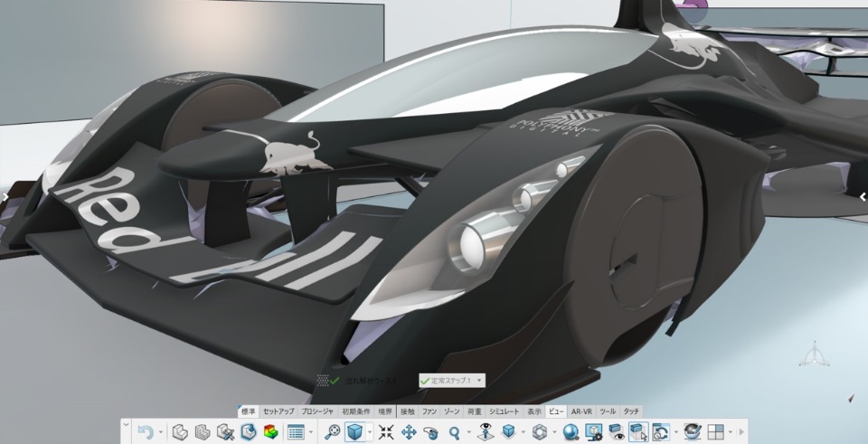The image size is (868, 444).
Task: Expand left side panel arrow
Action: click(5, 196)
